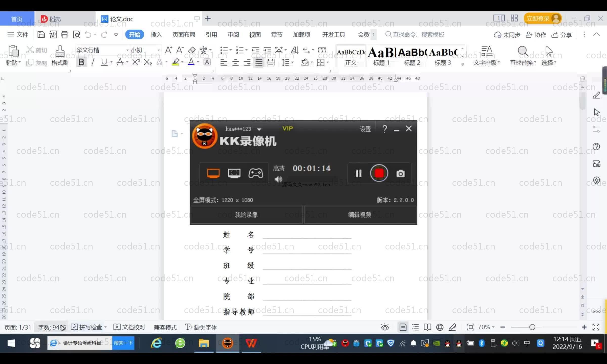
Task: Apply the text highlight color
Action: (176, 62)
